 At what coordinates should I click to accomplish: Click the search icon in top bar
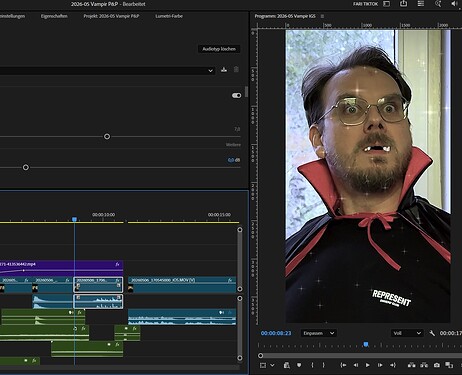point(438,4)
